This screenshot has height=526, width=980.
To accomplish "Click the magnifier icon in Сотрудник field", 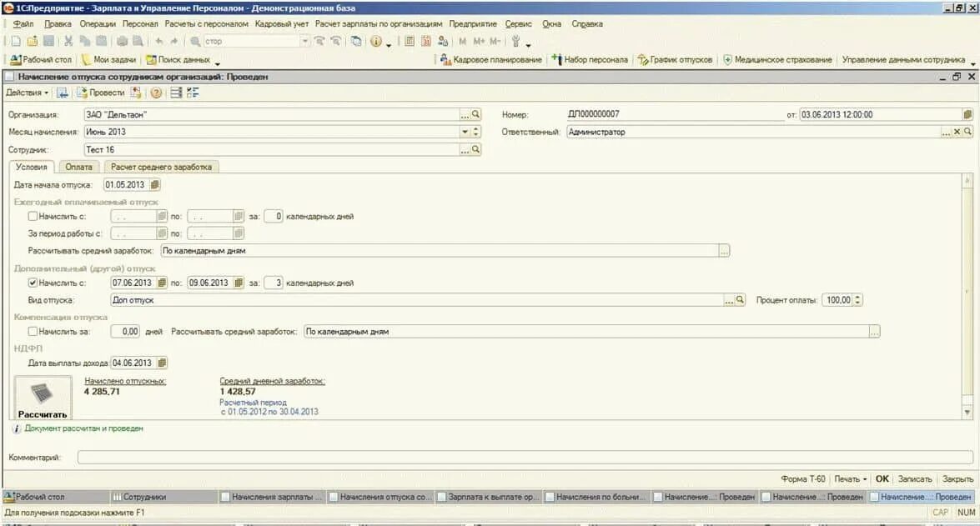I will click(475, 150).
